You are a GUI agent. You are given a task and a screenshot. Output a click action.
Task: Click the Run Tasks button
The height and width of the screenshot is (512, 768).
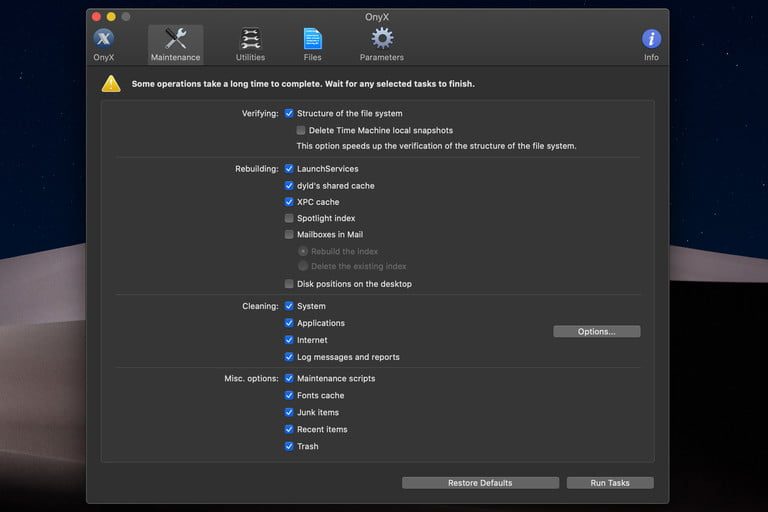point(610,483)
